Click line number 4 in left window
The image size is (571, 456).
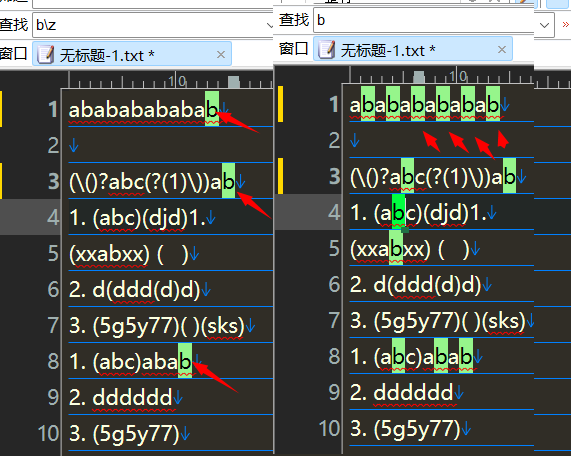(53, 218)
